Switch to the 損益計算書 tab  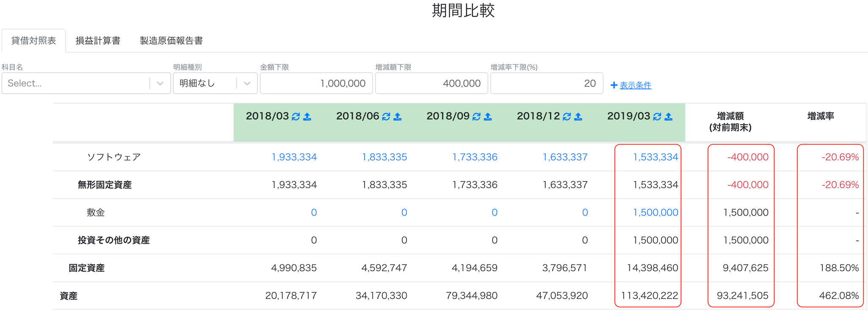(98, 41)
